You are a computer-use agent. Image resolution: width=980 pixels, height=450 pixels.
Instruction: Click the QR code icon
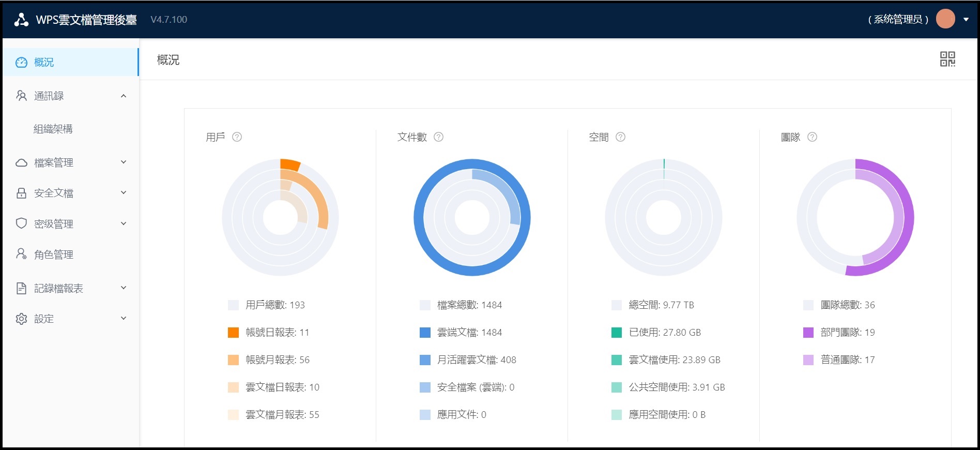pos(947,59)
